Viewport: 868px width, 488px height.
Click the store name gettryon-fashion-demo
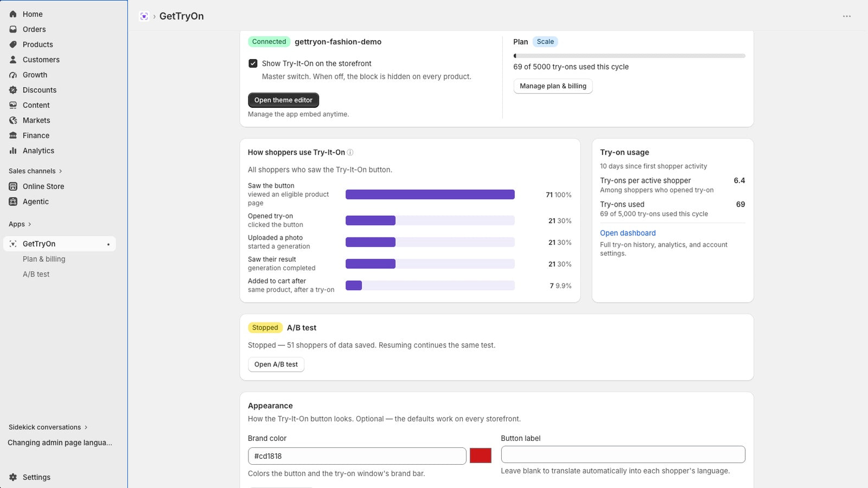pos(338,42)
